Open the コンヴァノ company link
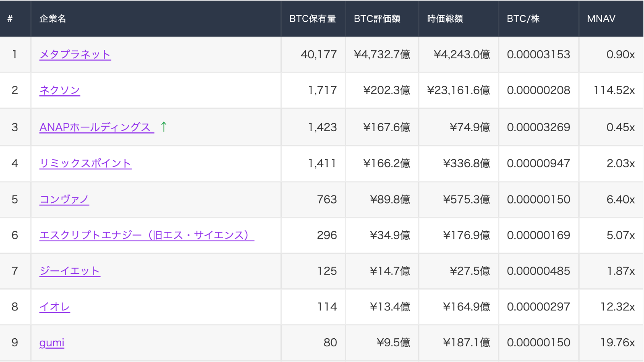This screenshot has height=362, width=644. pyautogui.click(x=64, y=199)
